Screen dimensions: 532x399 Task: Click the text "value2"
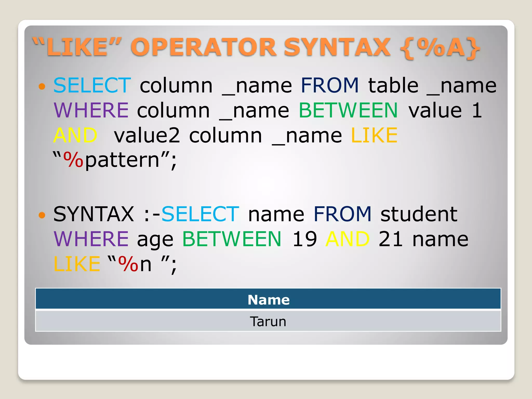pyautogui.click(x=147, y=135)
